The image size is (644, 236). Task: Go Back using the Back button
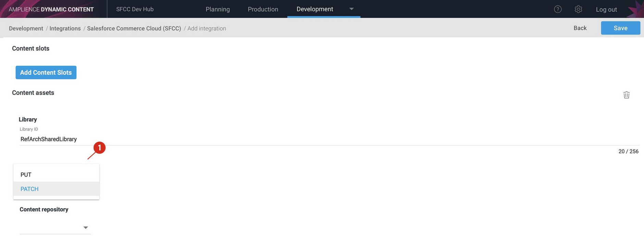580,28
